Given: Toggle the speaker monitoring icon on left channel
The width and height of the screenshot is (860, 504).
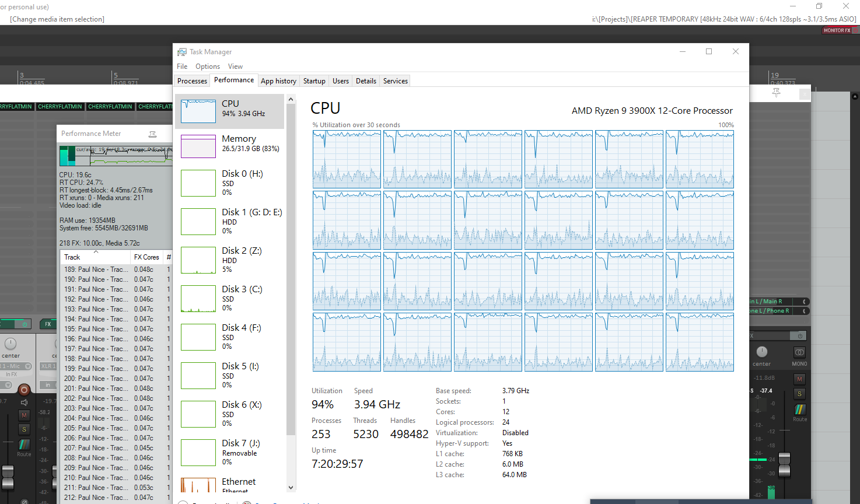Looking at the screenshot, I should pos(24,402).
